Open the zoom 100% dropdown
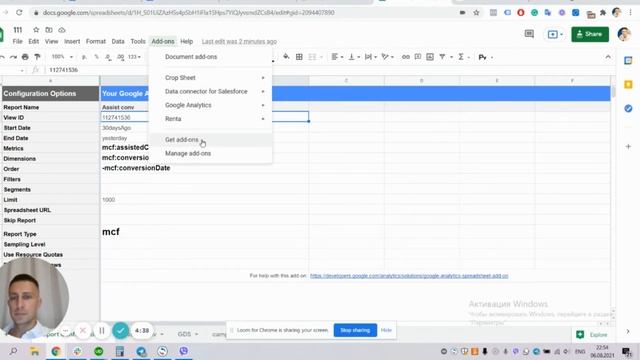The image size is (640, 360). [x=62, y=57]
